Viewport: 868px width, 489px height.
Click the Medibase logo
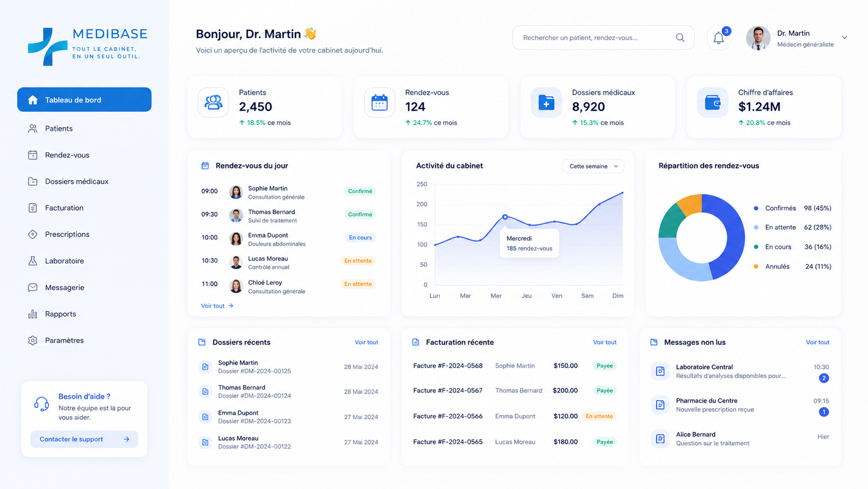(x=87, y=46)
